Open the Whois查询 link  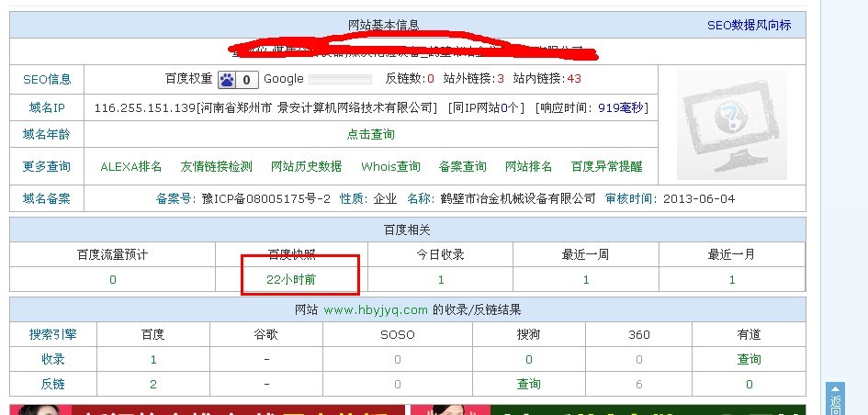(390, 166)
